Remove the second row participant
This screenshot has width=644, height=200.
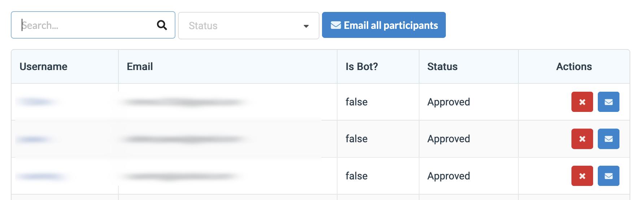[x=582, y=139]
